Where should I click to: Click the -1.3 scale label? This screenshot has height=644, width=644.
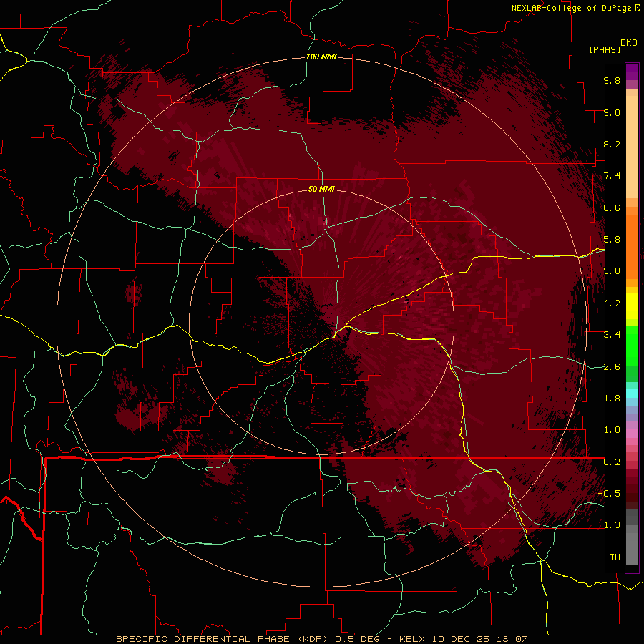609,525
